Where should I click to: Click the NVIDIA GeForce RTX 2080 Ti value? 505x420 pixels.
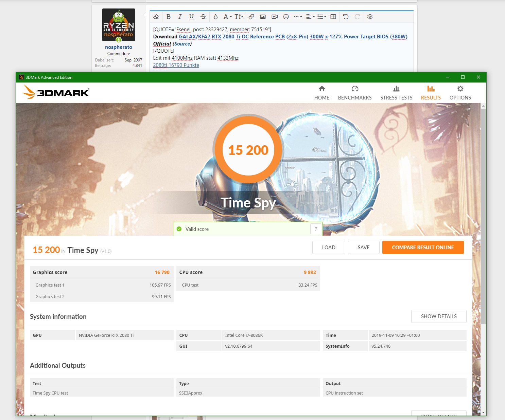(106, 335)
